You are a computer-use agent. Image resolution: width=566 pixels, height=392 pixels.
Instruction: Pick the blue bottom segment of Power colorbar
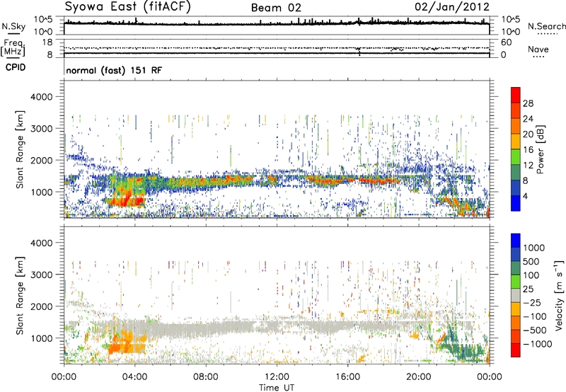pos(516,203)
